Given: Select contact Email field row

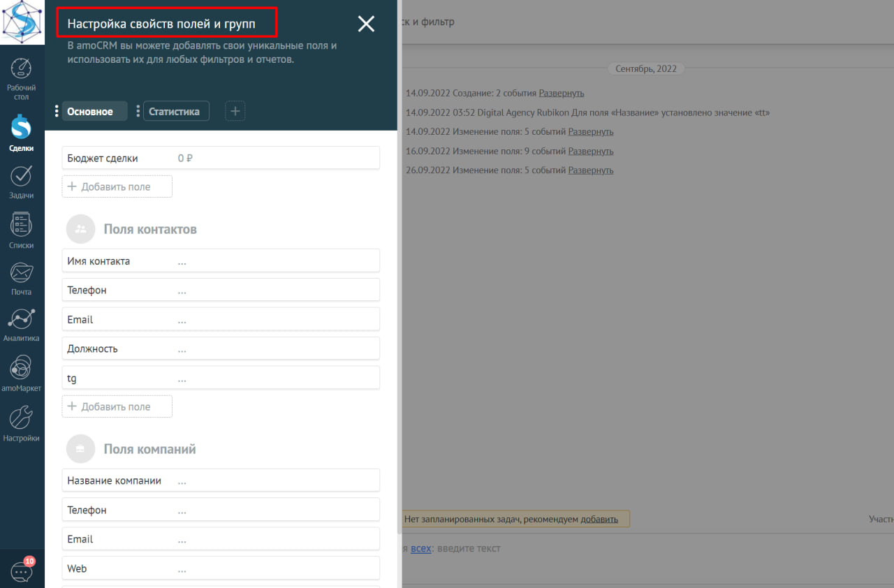Looking at the screenshot, I should point(221,319).
